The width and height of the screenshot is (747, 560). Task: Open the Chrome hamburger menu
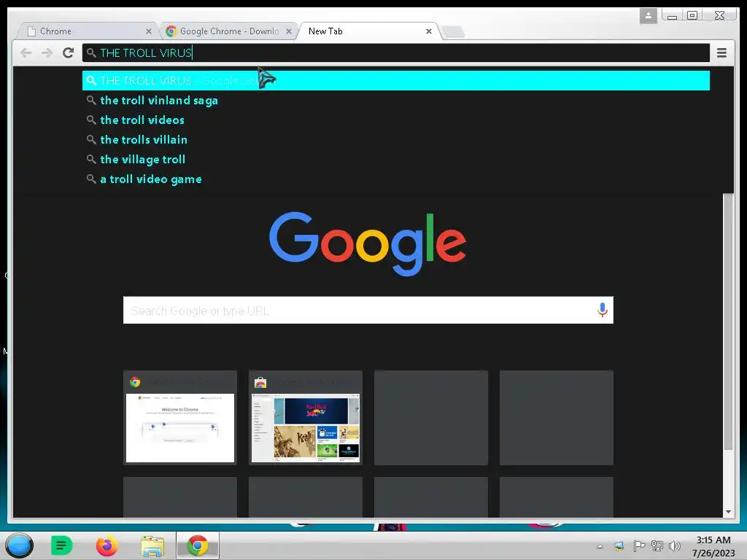(721, 52)
